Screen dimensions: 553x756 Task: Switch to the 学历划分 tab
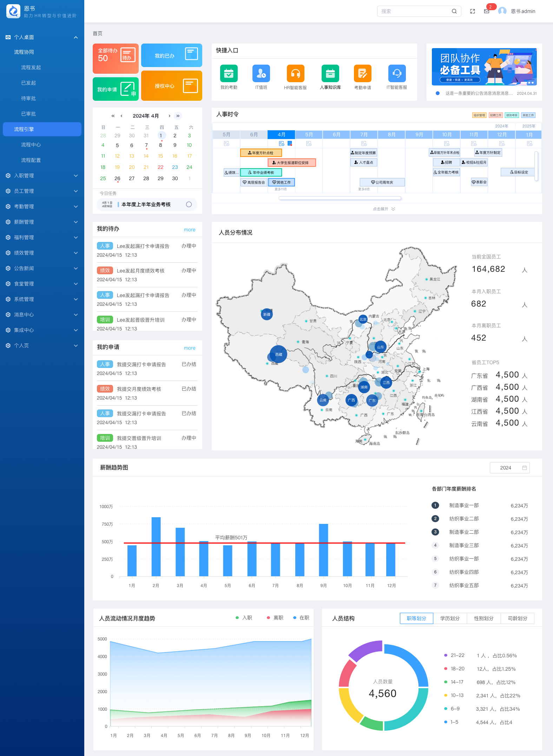[450, 618]
